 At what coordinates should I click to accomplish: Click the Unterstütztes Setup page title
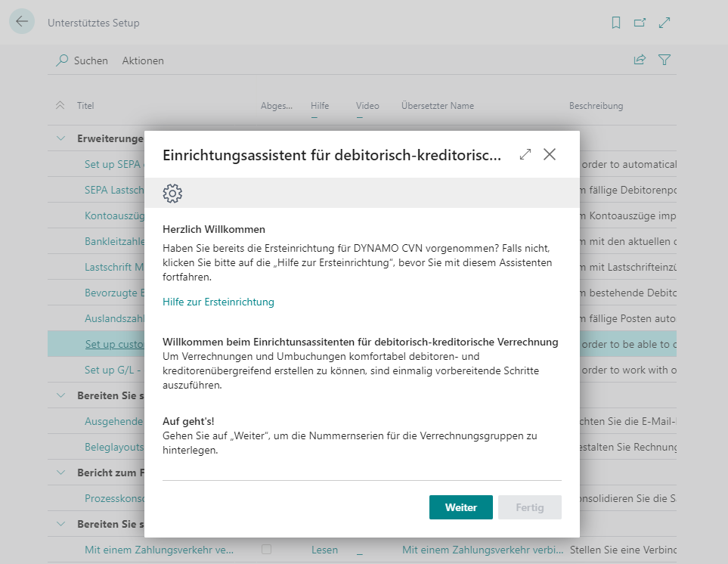coord(93,23)
